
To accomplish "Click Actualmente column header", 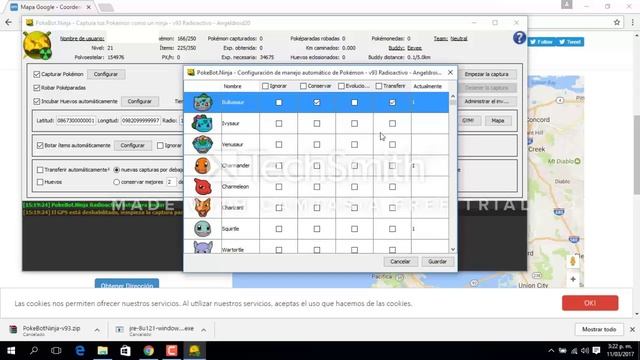I will 427,86.
